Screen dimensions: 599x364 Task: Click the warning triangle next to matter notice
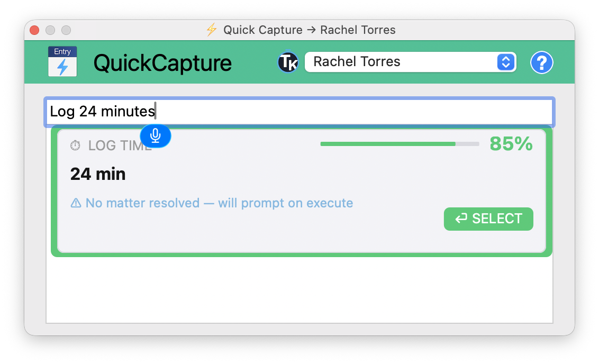pyautogui.click(x=76, y=203)
